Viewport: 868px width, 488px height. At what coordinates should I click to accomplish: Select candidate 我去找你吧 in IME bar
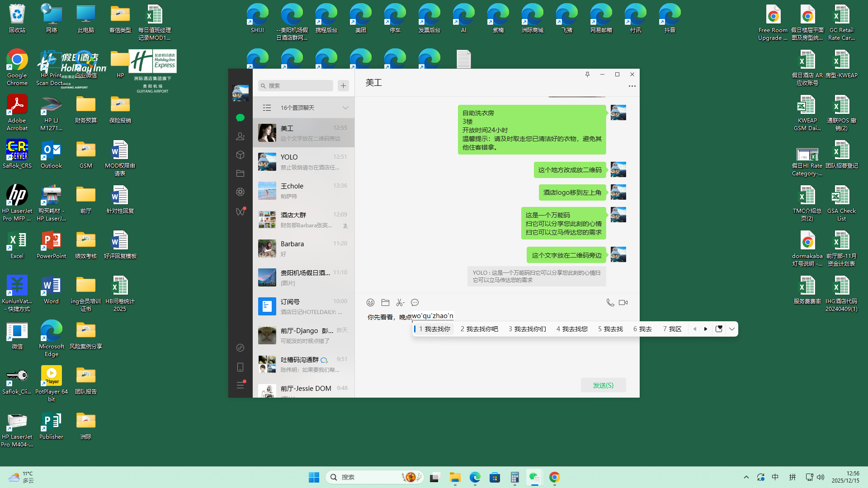click(479, 329)
